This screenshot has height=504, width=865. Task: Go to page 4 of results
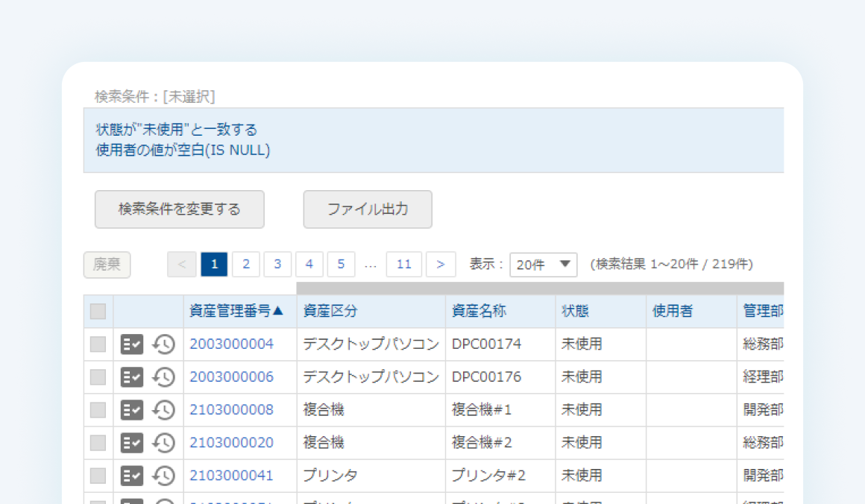click(x=309, y=264)
